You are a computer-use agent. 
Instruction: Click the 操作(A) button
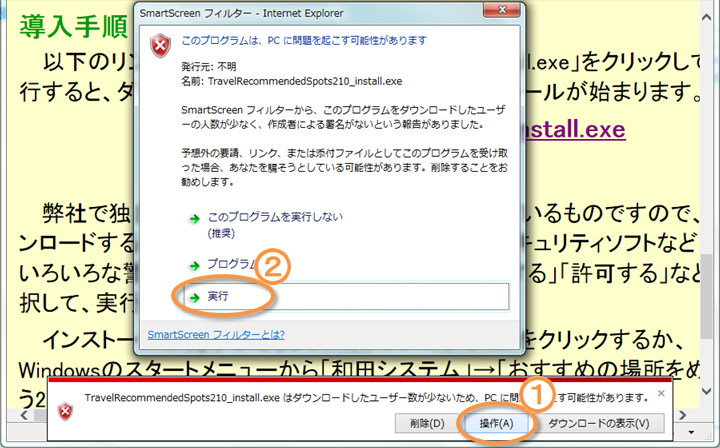coord(496,423)
